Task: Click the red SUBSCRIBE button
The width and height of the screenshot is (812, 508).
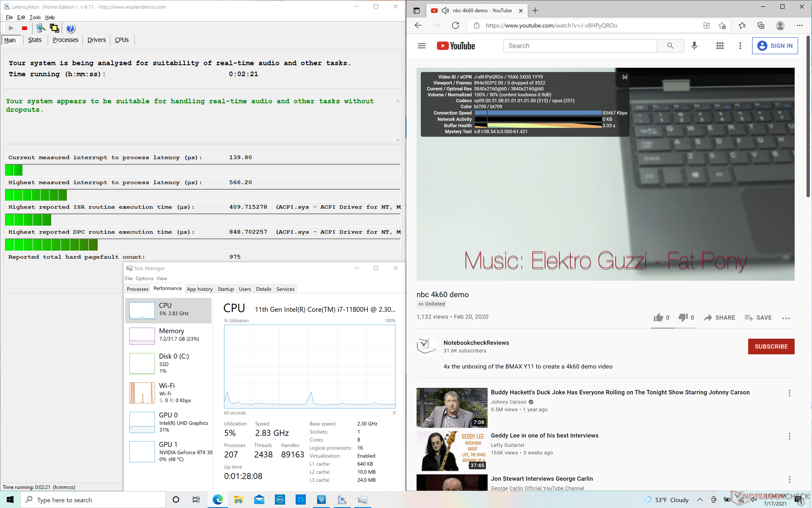Action: [771, 346]
